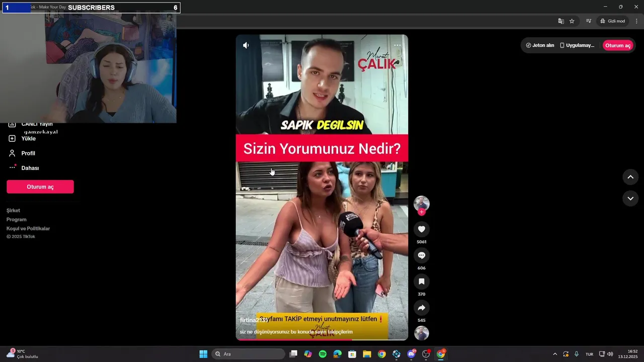Expand the Şirket footer section
Viewport: 644px width, 362px height.
14,211
